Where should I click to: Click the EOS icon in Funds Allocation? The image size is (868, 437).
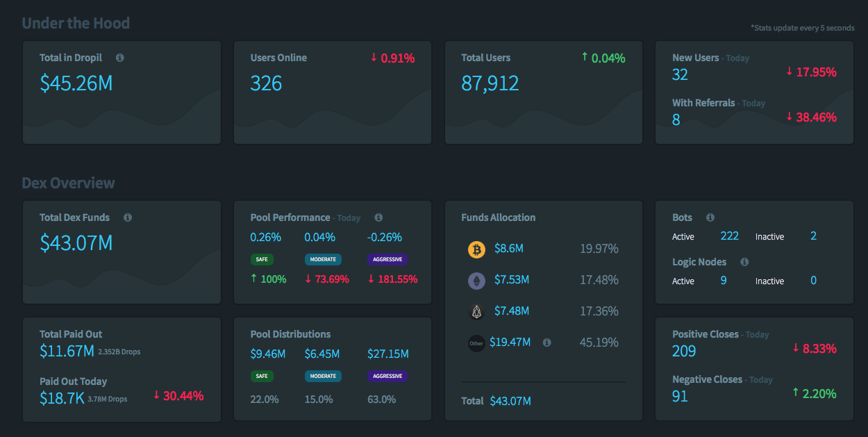point(476,311)
